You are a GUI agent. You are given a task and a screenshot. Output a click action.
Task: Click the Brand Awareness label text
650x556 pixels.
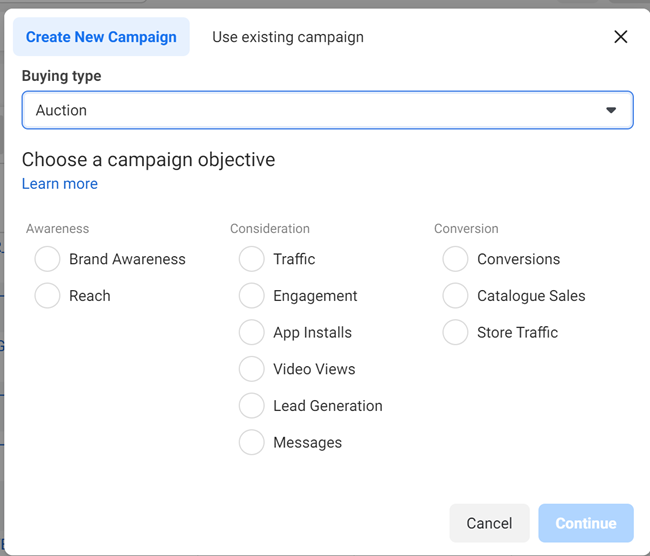pyautogui.click(x=127, y=259)
